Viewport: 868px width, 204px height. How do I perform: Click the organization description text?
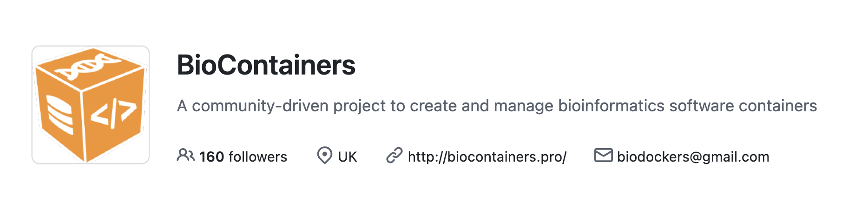[496, 106]
